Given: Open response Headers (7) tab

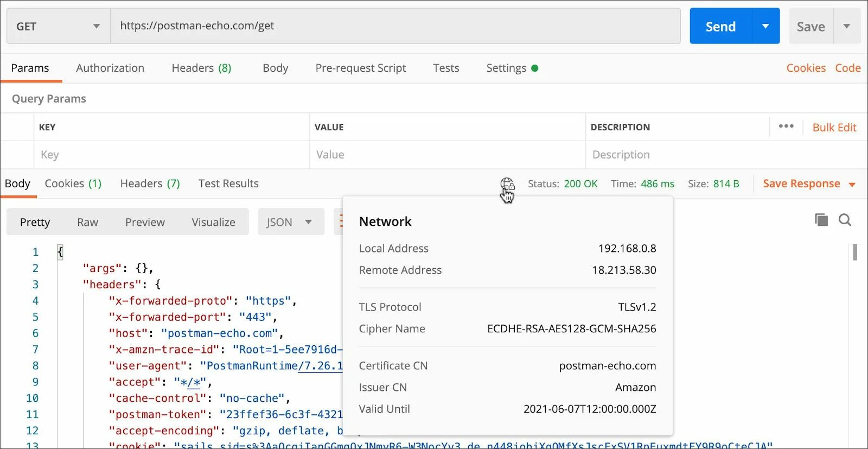Looking at the screenshot, I should (150, 184).
